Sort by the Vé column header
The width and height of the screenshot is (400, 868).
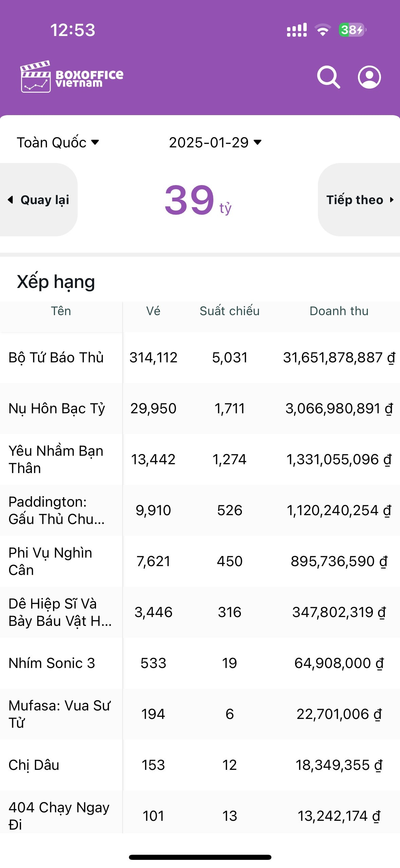[153, 311]
